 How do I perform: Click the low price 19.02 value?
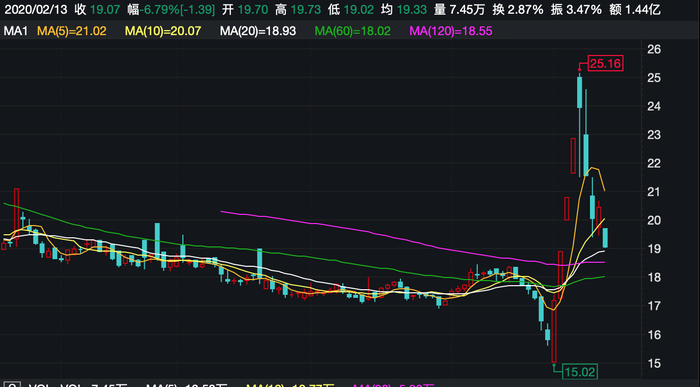[358, 9]
